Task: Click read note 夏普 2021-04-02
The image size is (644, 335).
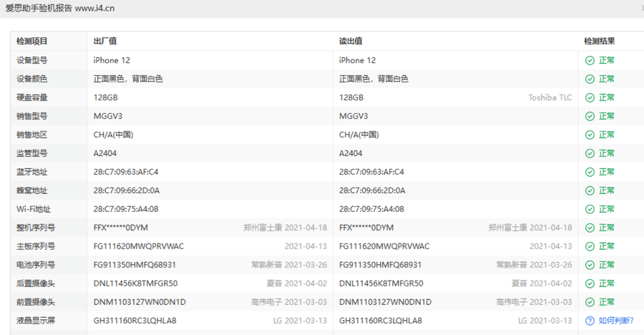Action: coord(542,283)
